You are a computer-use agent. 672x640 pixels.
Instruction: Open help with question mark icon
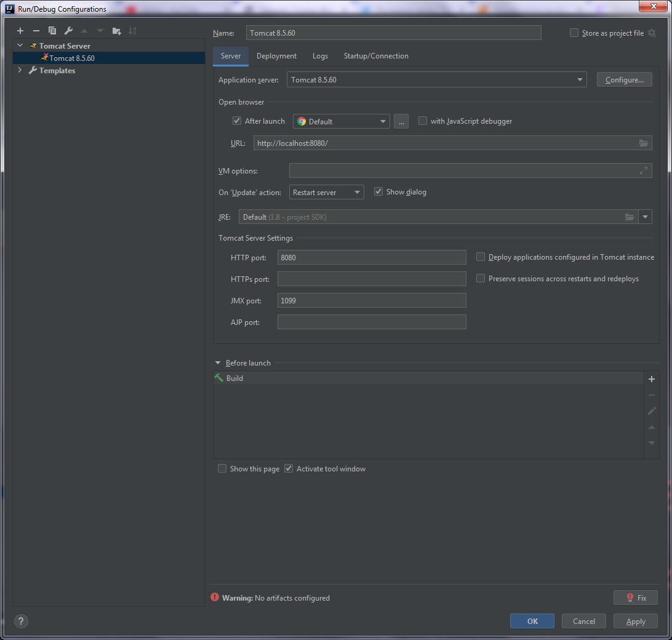coord(21,621)
